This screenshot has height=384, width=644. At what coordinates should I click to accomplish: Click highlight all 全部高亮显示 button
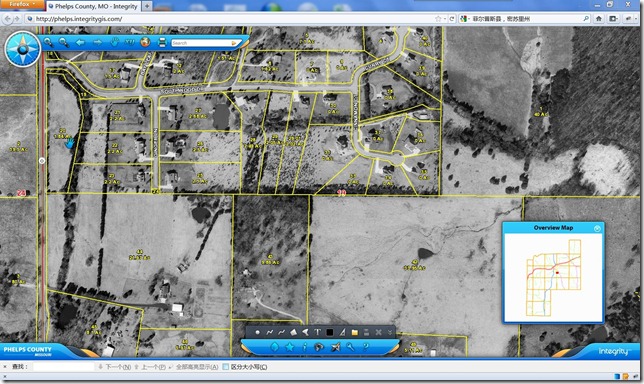coord(194,367)
